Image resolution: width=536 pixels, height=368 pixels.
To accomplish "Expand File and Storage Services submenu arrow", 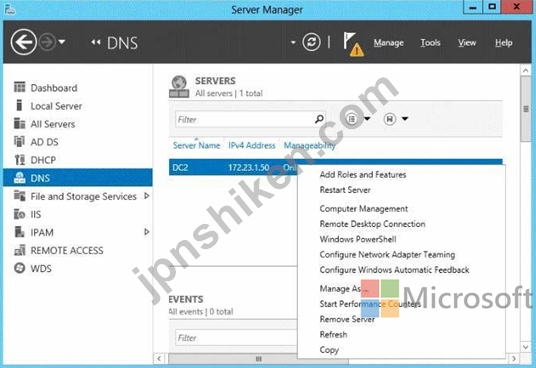I will [x=147, y=196].
